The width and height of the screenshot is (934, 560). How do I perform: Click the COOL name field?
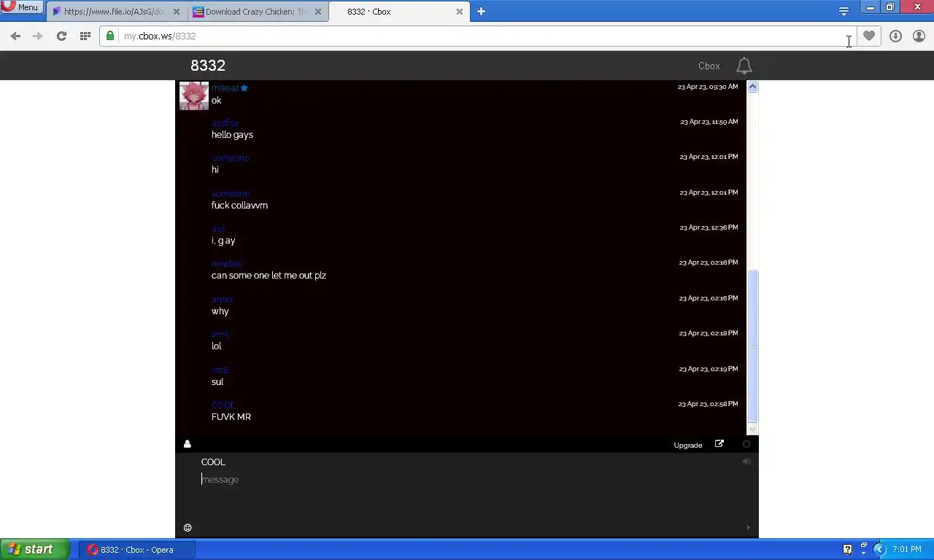(x=467, y=462)
